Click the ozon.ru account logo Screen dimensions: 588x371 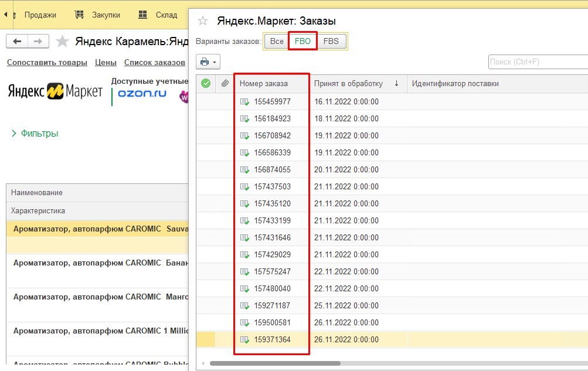pos(142,93)
